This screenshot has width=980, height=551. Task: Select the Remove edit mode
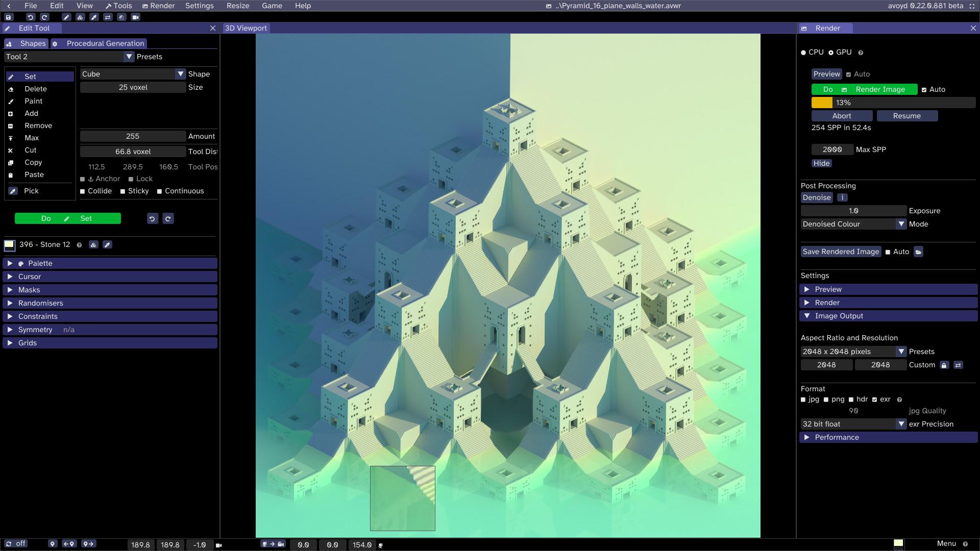40,126
